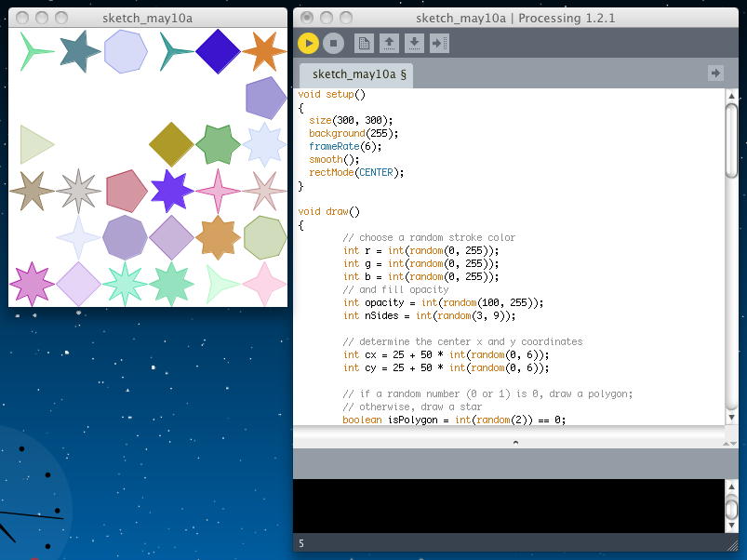This screenshot has height=560, width=747.
Task: Open the tab menu arrow button
Action: 715,73
